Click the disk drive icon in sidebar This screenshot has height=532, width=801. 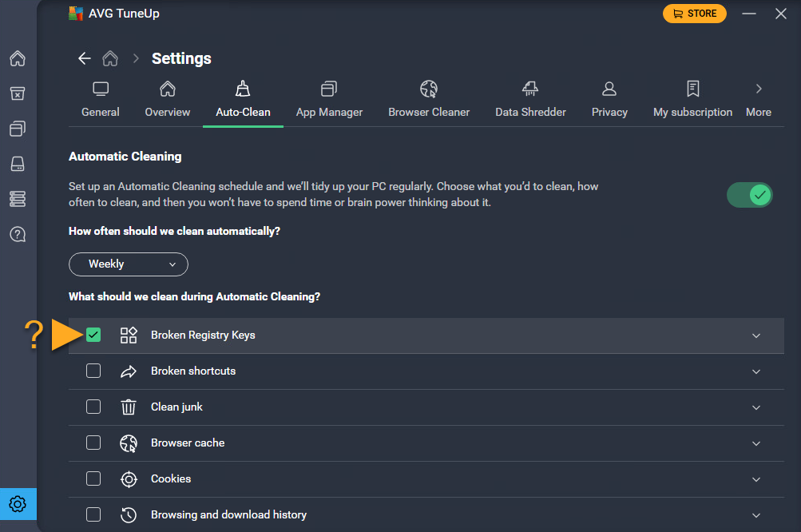[18, 164]
